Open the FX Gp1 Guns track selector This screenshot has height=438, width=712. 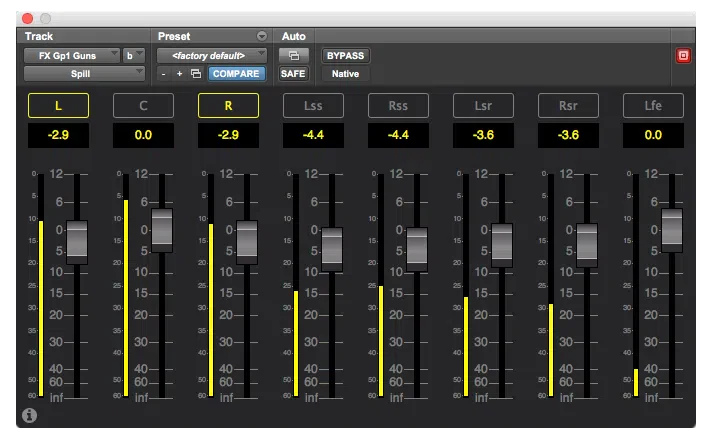72,56
